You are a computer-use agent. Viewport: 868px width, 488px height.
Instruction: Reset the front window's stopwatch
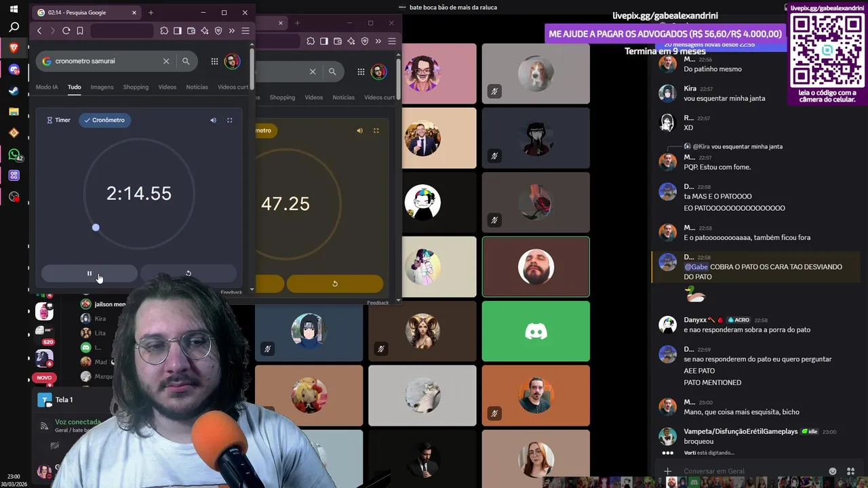pyautogui.click(x=189, y=274)
